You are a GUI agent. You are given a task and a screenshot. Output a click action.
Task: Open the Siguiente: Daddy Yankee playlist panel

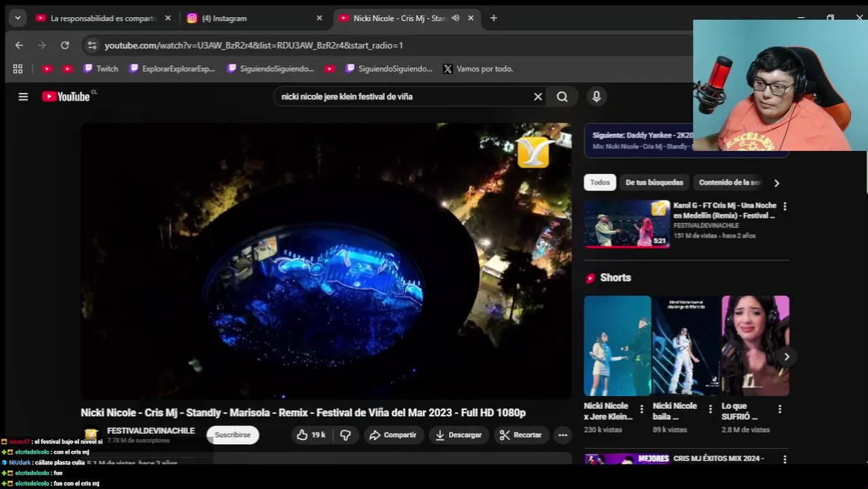pos(638,141)
